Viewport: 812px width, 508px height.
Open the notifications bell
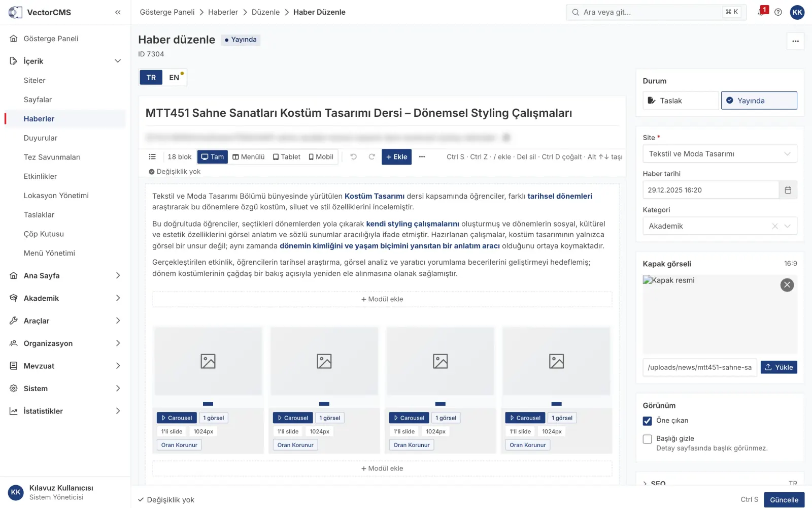[762, 12]
